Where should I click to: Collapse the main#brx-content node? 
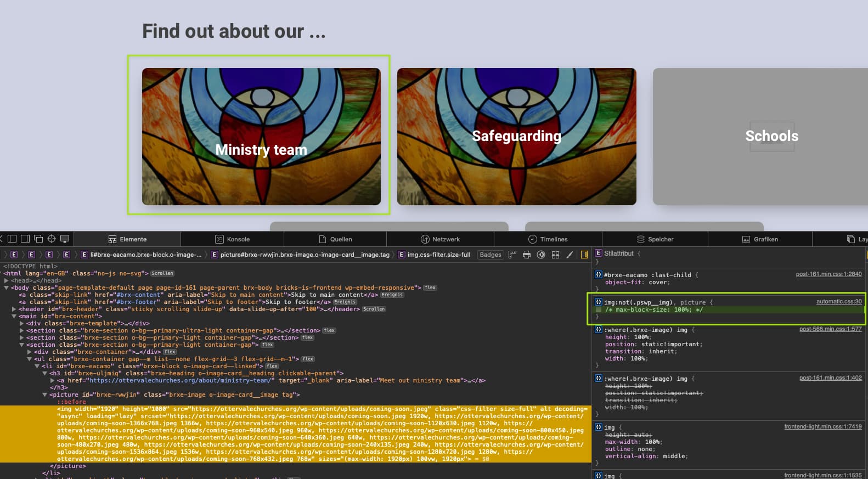(x=14, y=316)
